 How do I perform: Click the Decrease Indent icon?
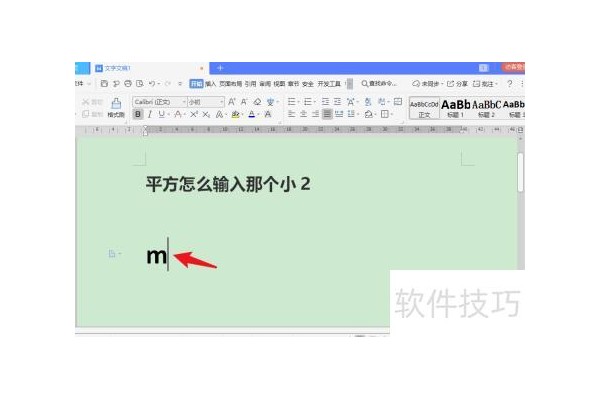tap(325, 102)
